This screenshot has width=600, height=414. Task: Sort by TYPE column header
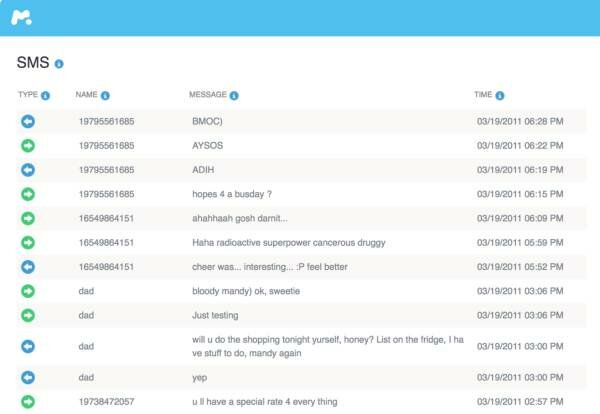pos(28,95)
